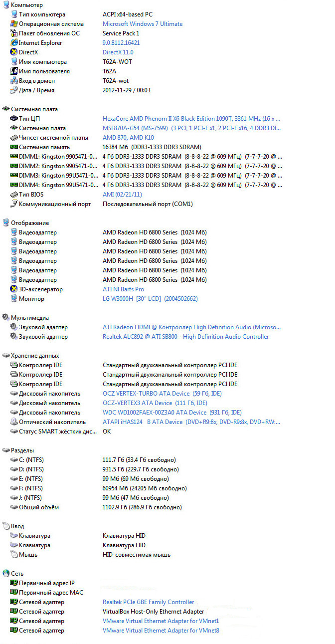Click the DirectX icon under Компьютер
The height and width of the screenshot is (644, 335).
click(x=14, y=52)
